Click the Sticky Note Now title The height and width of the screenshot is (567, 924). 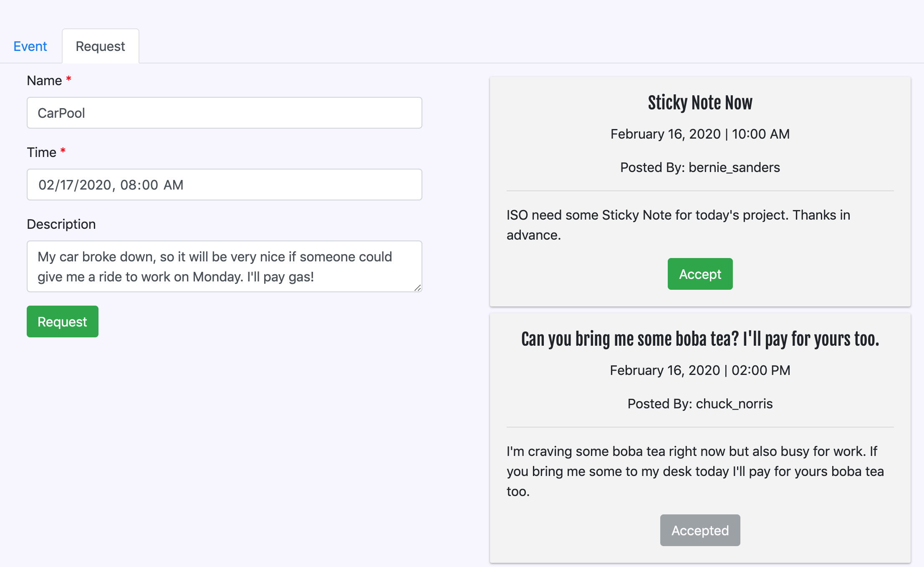coord(700,103)
